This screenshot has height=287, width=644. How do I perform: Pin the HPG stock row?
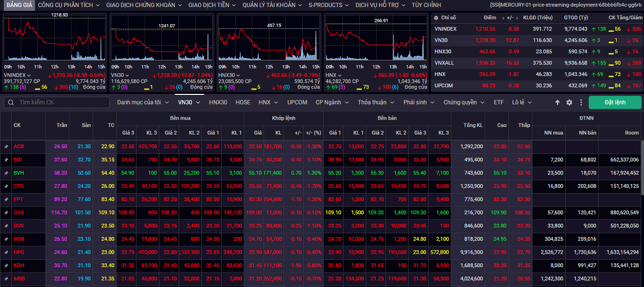[x=6, y=252]
